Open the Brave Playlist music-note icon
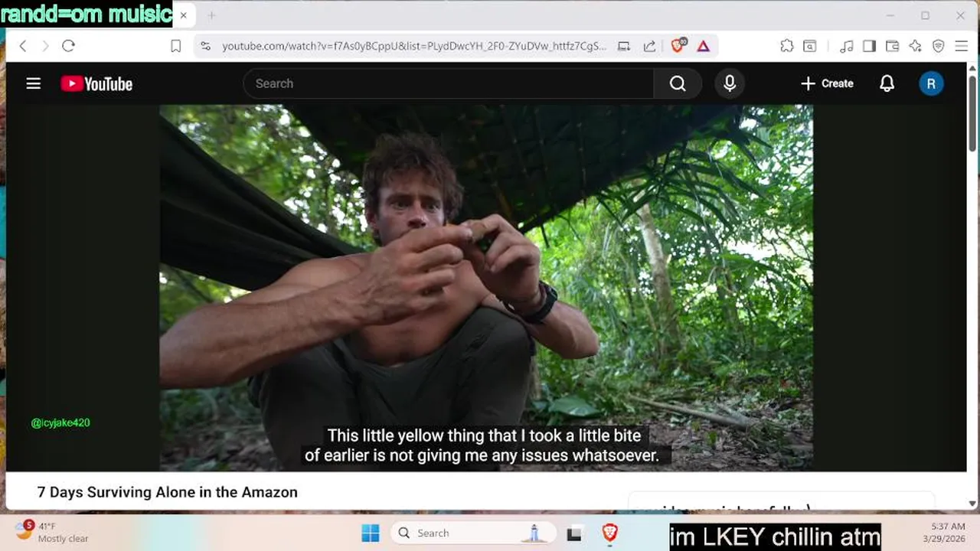The image size is (980, 551). pyautogui.click(x=846, y=46)
